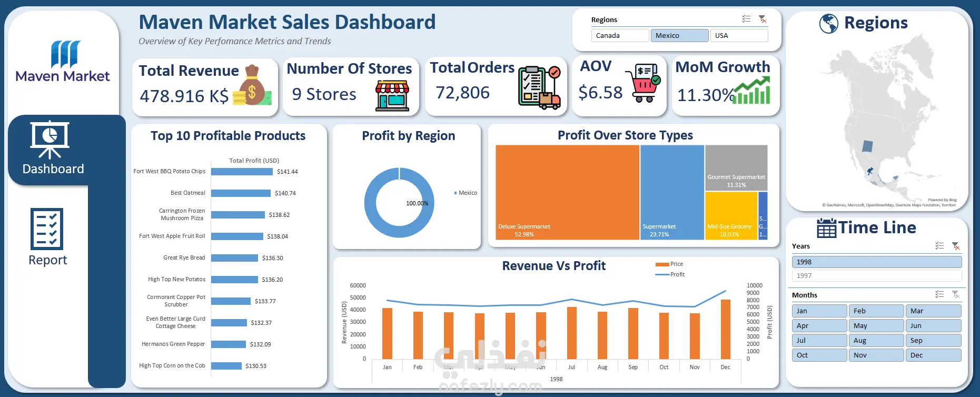Toggle multi-select on Years slicer
980x397 pixels.
click(x=939, y=246)
